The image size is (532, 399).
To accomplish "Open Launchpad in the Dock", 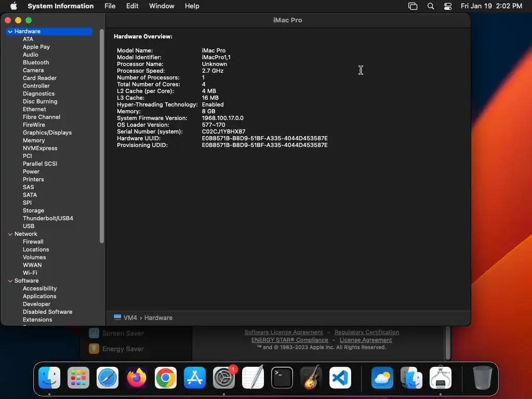I will (78, 378).
